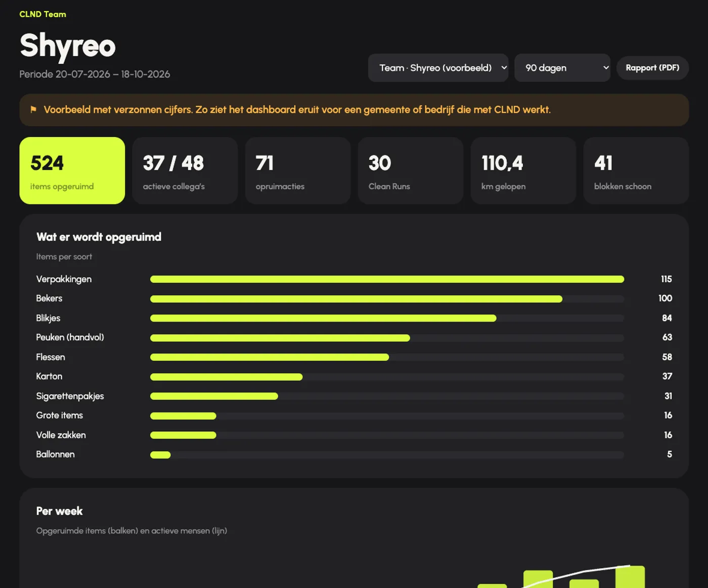Click the Flessen progress bar
This screenshot has width=708, height=588.
[x=387, y=357]
